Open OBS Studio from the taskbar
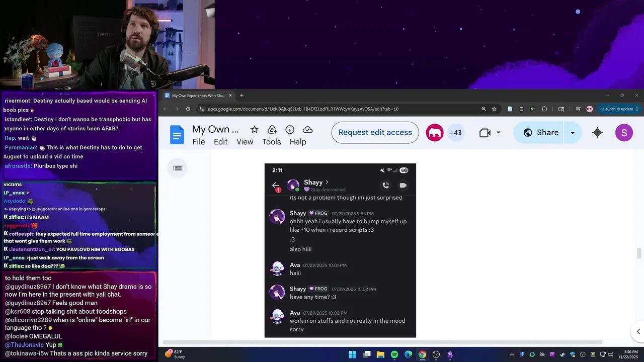This screenshot has height=362, width=644. pyautogui.click(x=436, y=354)
